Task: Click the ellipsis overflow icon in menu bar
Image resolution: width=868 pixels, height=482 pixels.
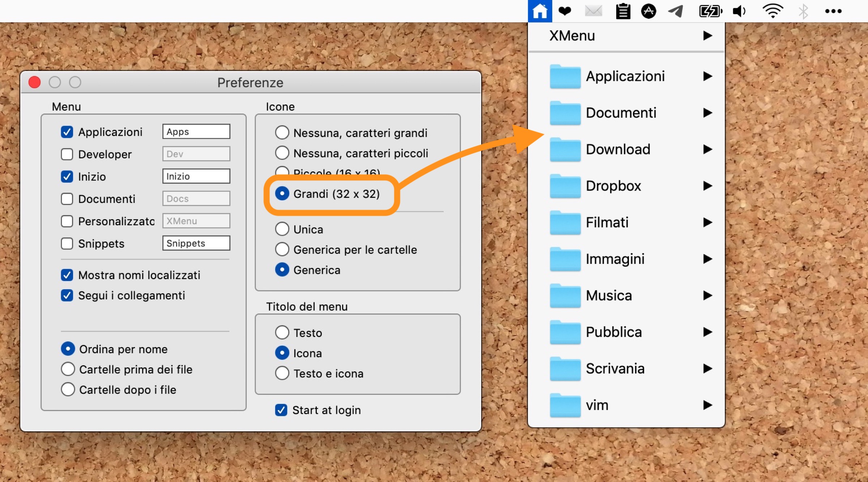Action: point(833,11)
